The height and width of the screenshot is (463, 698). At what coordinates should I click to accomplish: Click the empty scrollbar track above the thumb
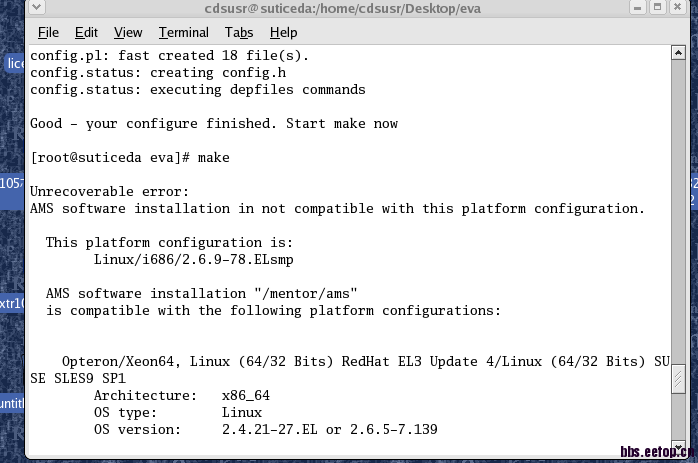coord(677,200)
